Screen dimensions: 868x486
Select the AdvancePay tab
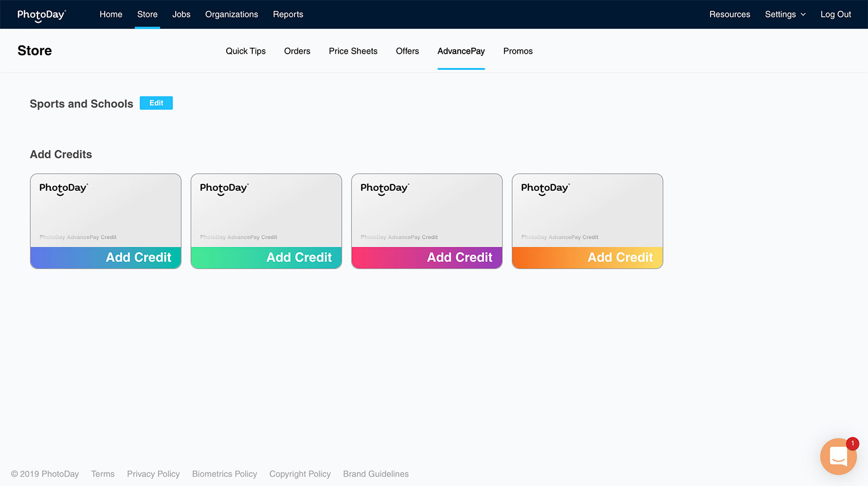(461, 51)
